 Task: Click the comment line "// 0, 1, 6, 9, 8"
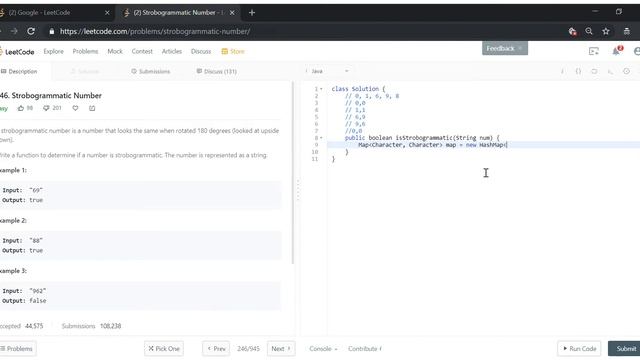click(372, 96)
